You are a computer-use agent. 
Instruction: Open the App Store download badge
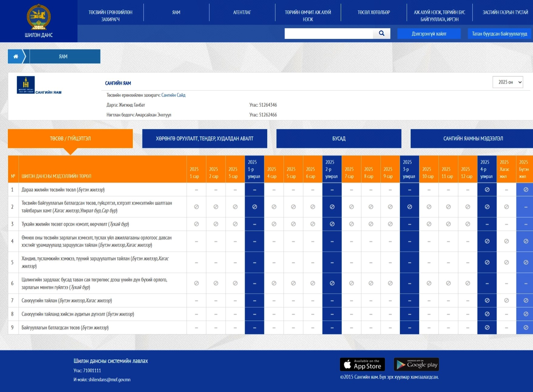(362, 364)
